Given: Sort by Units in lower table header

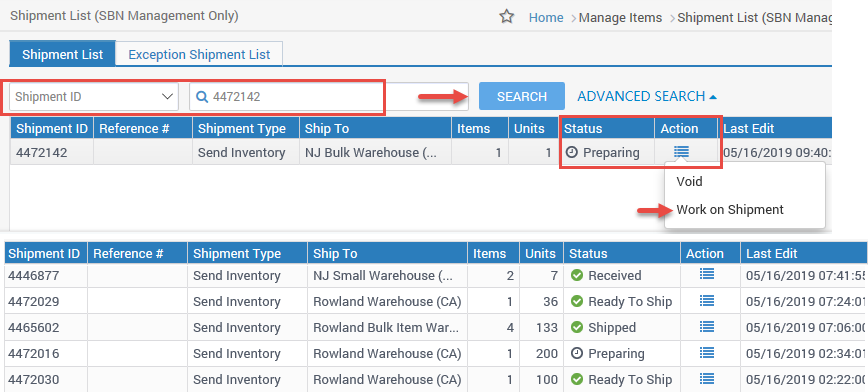Looking at the screenshot, I should [x=541, y=254].
